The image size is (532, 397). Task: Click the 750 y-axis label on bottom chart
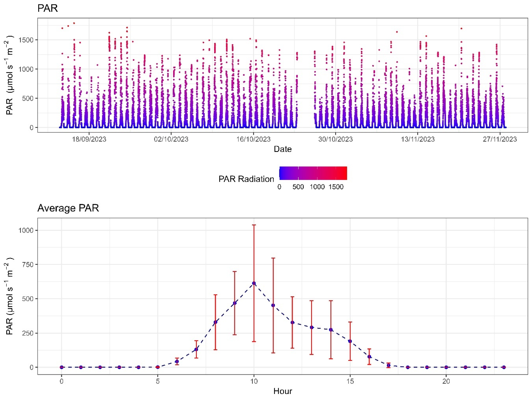[28, 264]
